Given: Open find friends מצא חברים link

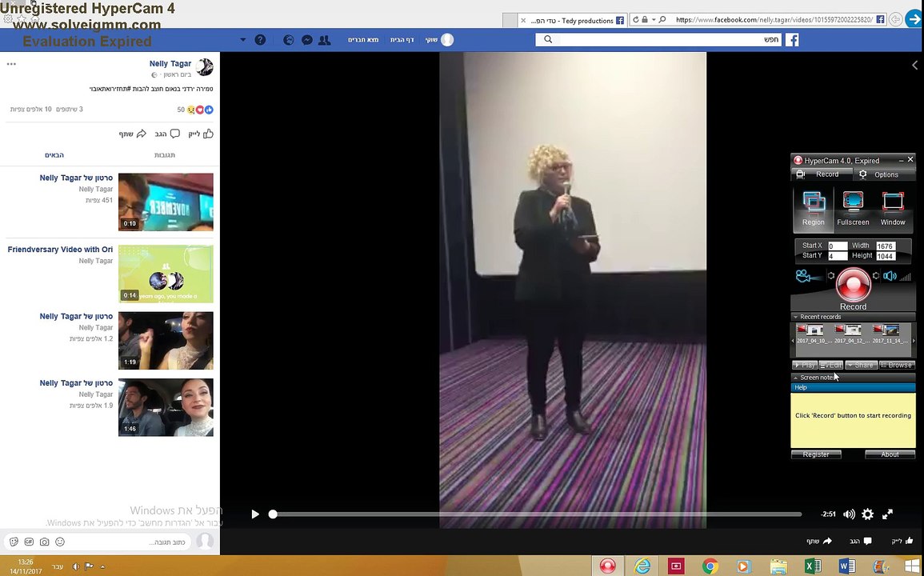Looking at the screenshot, I should (363, 39).
